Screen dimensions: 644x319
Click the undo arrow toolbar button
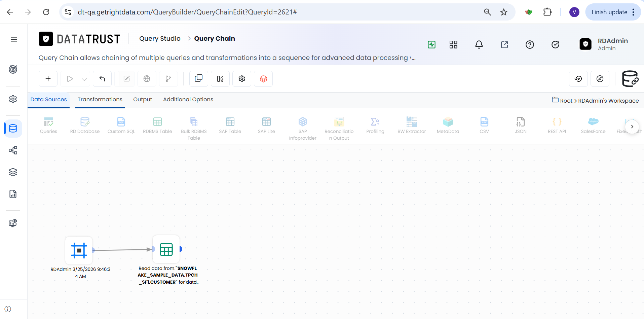[102, 79]
